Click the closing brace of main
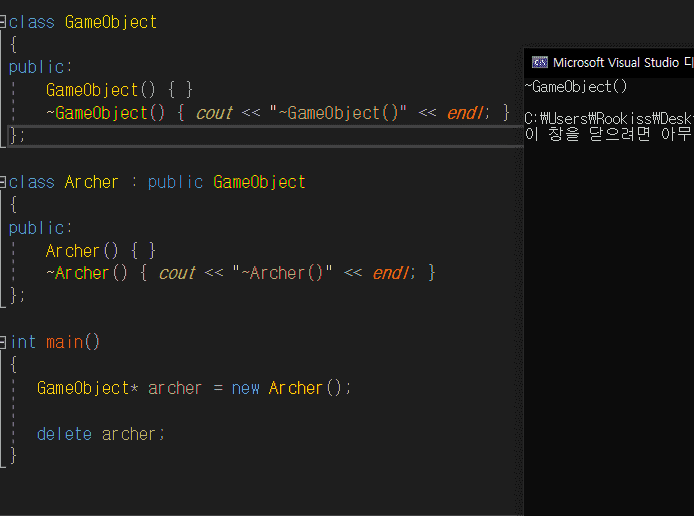 pyautogui.click(x=13, y=455)
